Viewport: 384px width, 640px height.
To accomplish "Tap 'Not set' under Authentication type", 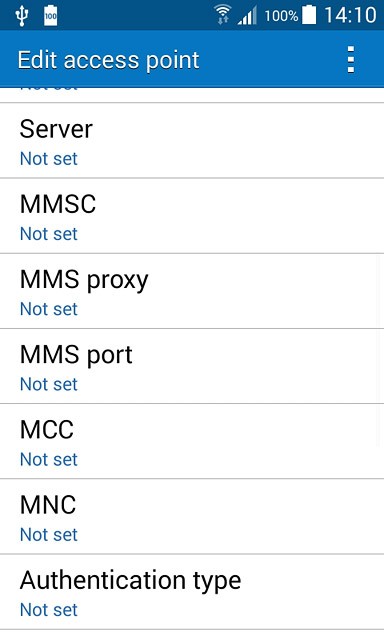I will click(x=49, y=610).
